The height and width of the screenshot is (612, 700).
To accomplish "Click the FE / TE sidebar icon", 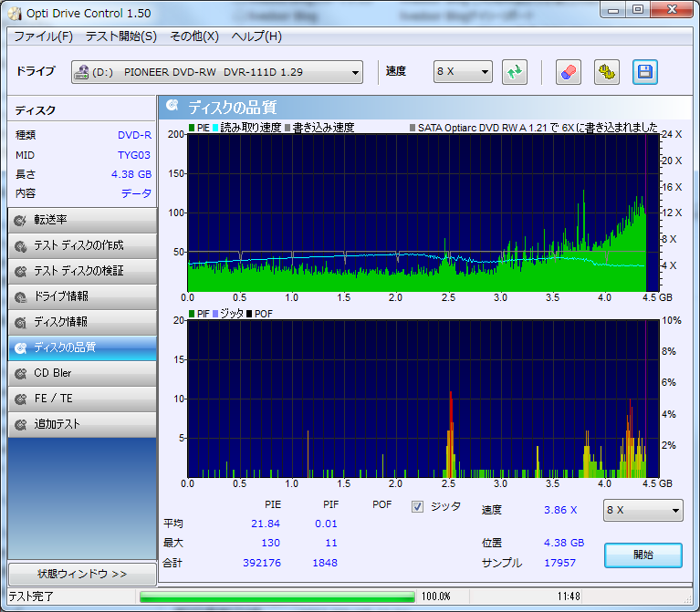I will 20,399.
